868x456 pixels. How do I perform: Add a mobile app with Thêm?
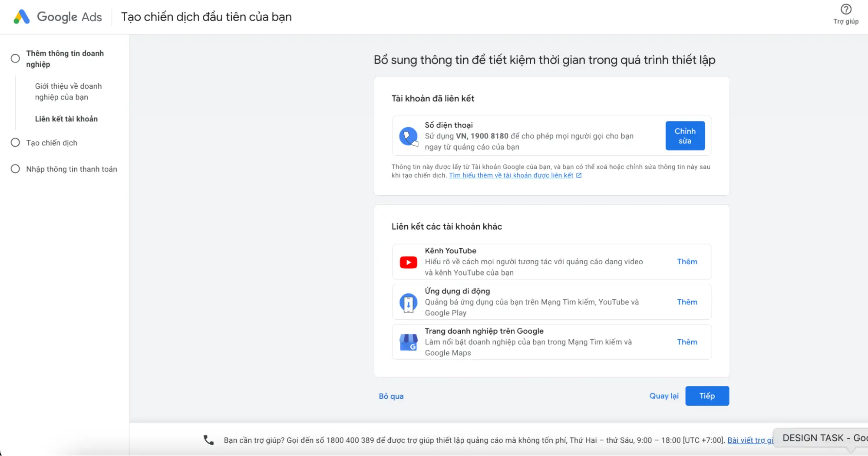pos(687,302)
